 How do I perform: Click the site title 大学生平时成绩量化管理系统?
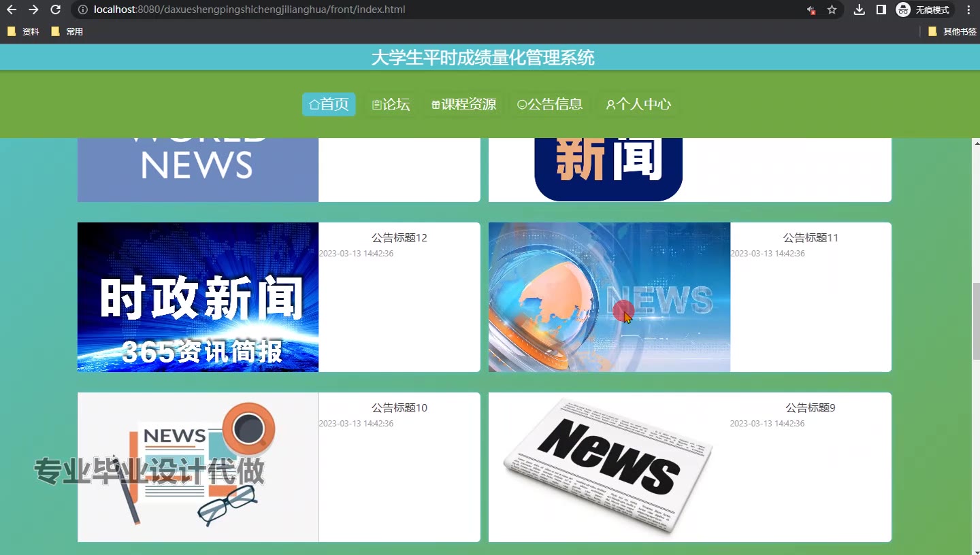[x=483, y=58]
